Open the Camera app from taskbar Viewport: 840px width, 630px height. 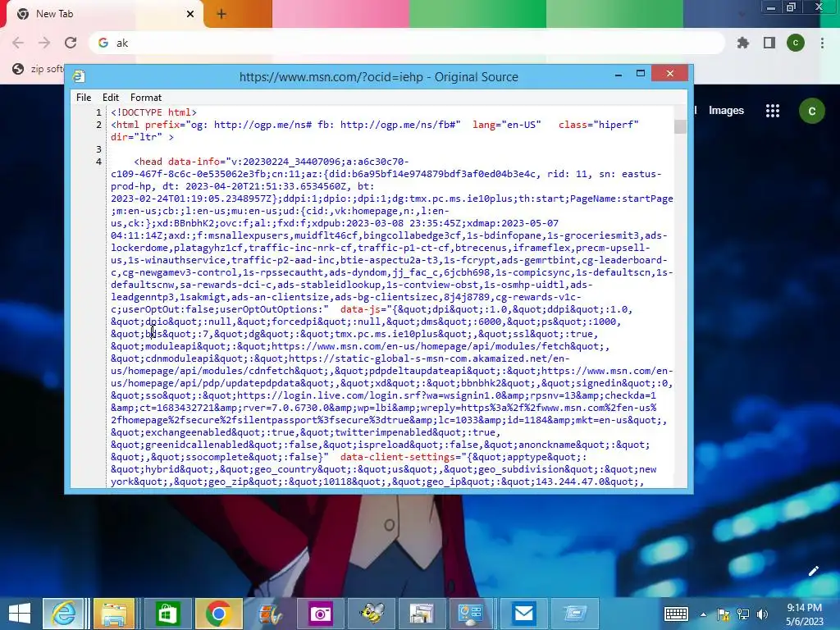[321, 614]
